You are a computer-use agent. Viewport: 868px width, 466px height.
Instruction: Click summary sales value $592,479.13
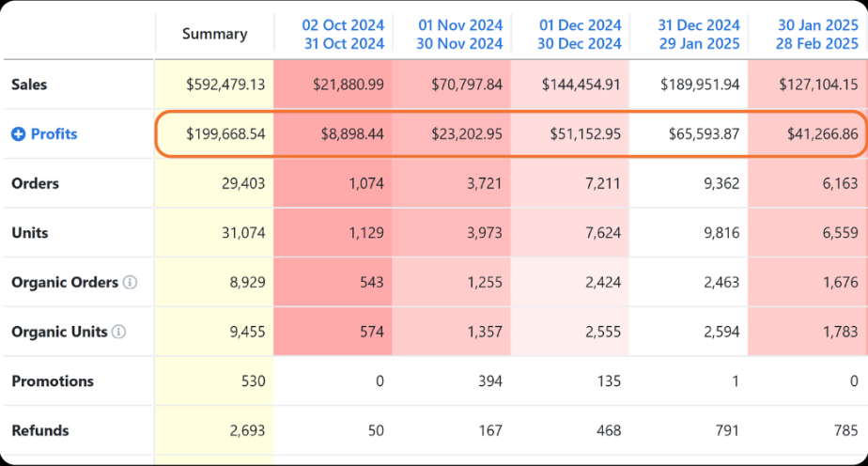[225, 85]
